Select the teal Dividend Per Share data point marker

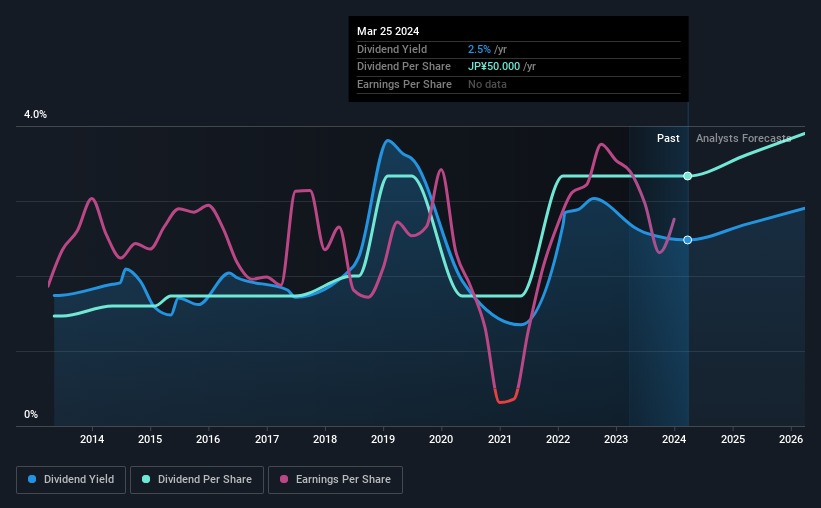687,176
